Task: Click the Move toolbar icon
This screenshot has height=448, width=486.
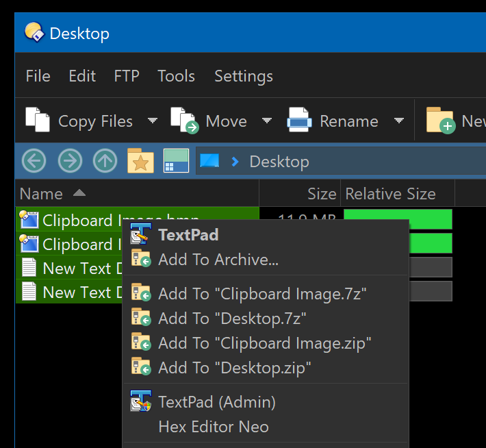Action: tap(185, 120)
